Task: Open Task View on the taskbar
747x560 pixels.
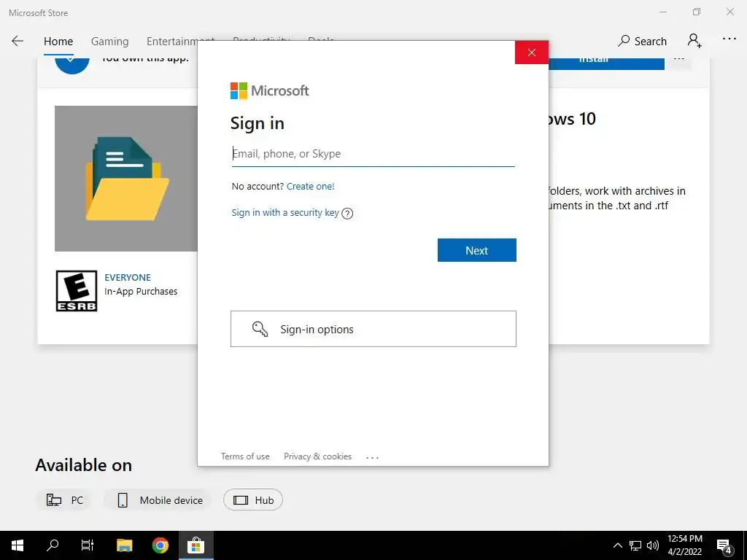Action: click(x=88, y=545)
